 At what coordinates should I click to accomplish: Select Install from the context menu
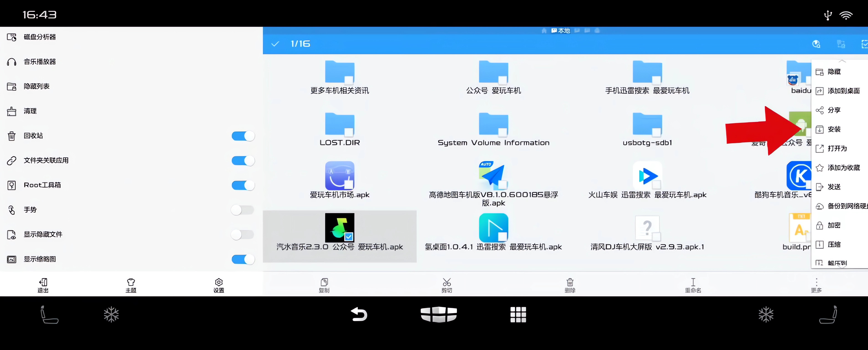[835, 129]
